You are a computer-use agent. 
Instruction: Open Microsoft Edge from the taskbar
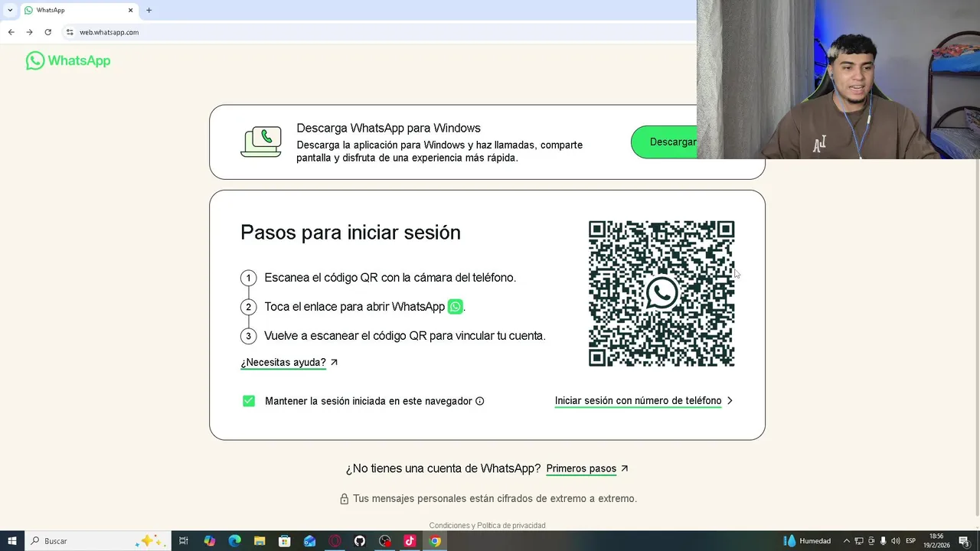click(x=235, y=541)
